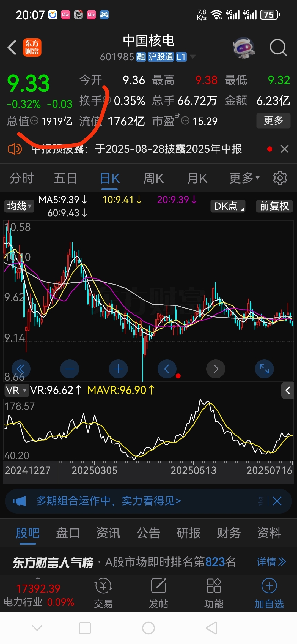297x644 pixels.
Task: Switch to 分时 chart tab
Action: pos(22,178)
